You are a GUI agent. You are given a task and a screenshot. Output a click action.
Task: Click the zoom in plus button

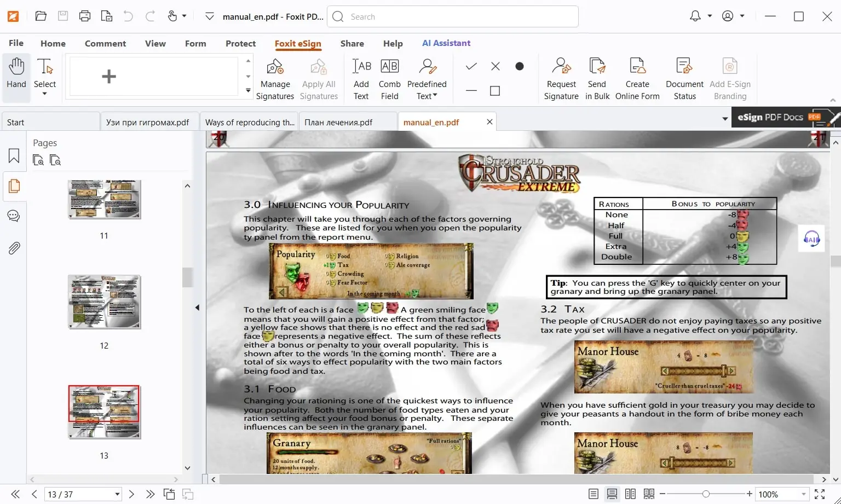point(749,494)
